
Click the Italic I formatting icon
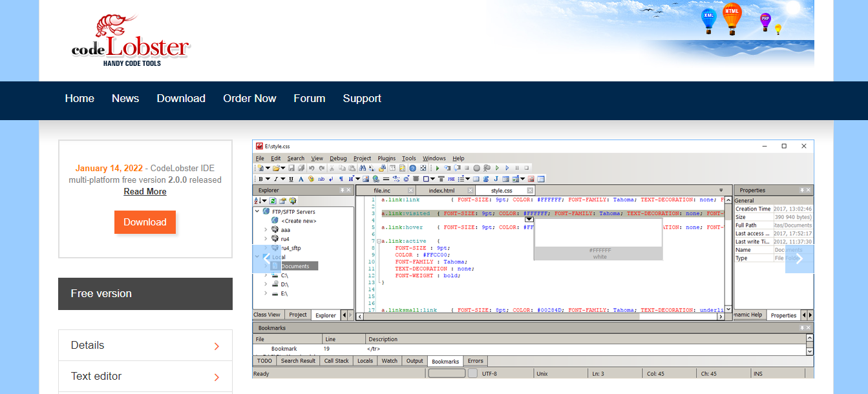[276, 179]
